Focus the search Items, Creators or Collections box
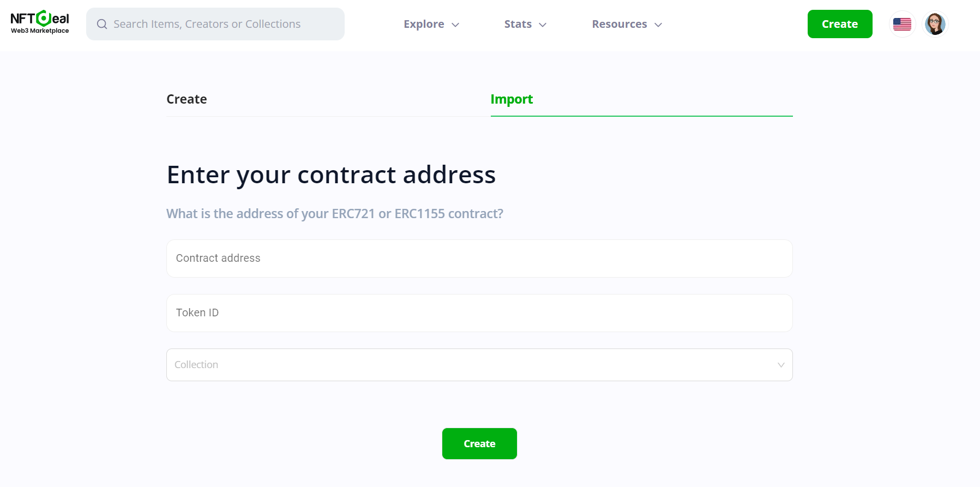Screen dimensions: 980x487 224,24
